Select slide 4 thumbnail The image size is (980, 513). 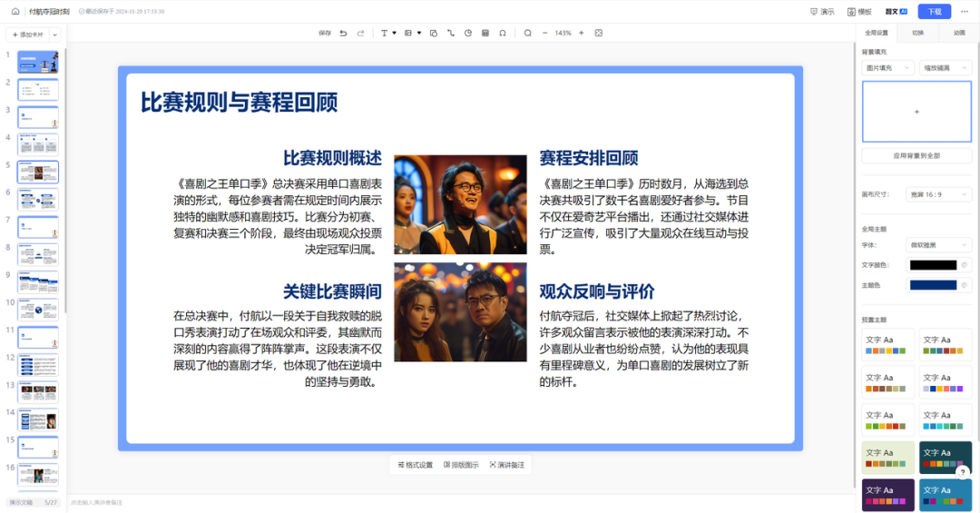[38, 144]
